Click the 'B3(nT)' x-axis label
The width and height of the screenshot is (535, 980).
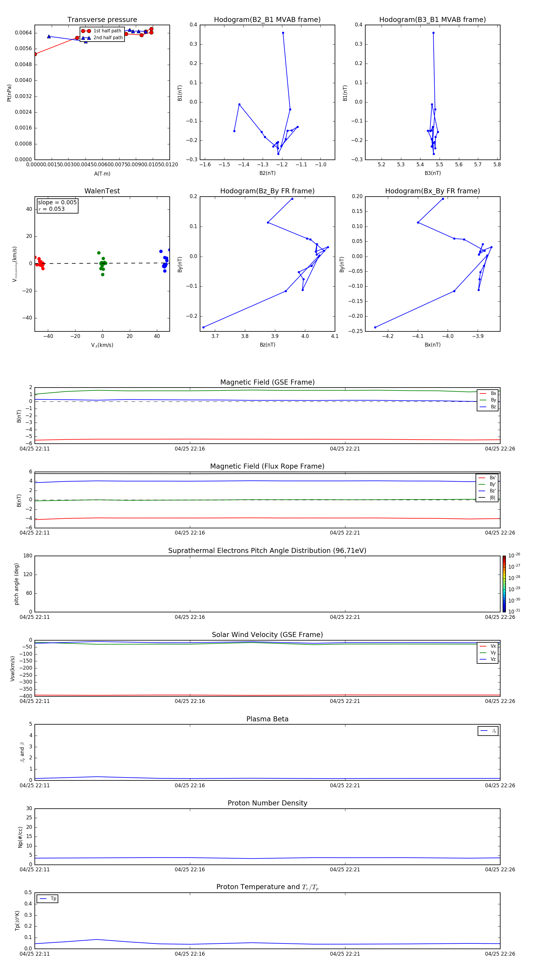(432, 173)
